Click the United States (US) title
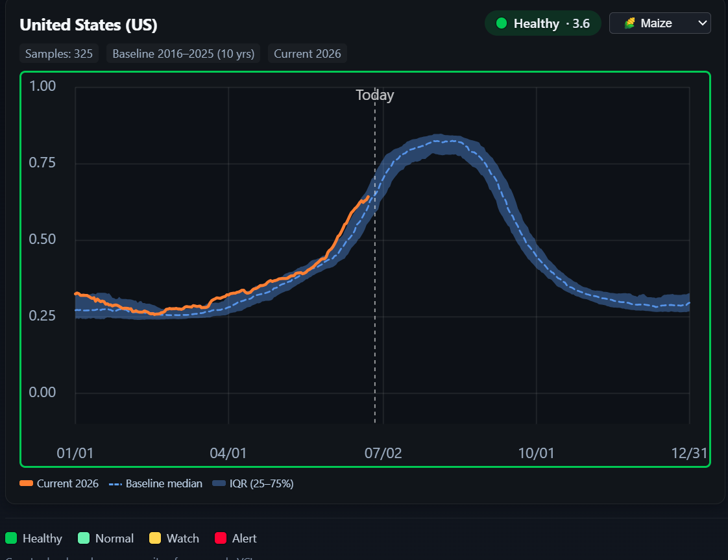Image resolution: width=728 pixels, height=560 pixels. (88, 25)
